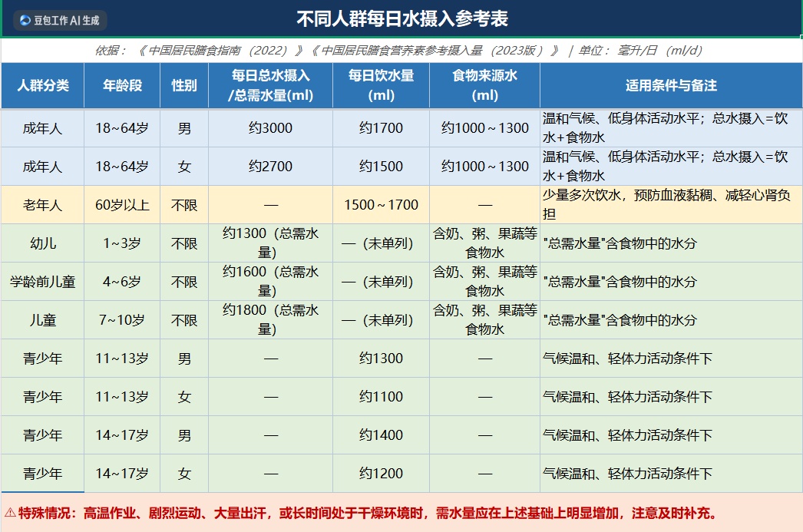Click the source line citing 中国居民膳食指南（2022）
This screenshot has height=532, width=803.
(x=398, y=50)
